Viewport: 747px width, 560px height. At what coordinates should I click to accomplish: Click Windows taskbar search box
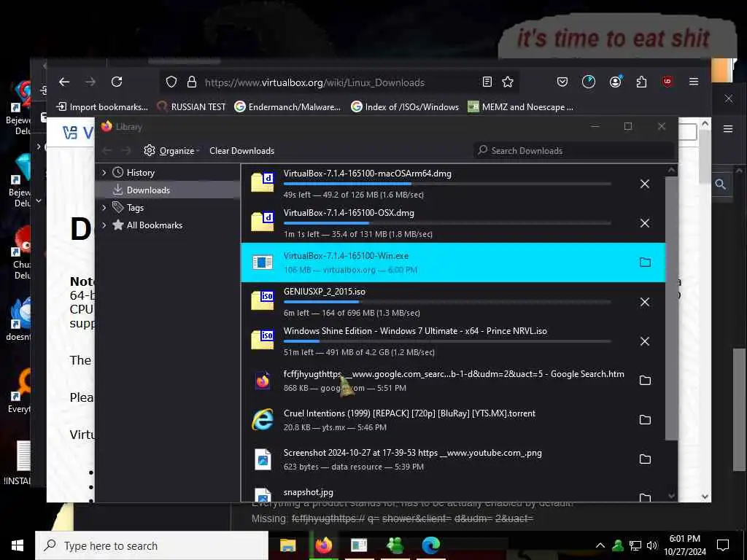[152, 545]
